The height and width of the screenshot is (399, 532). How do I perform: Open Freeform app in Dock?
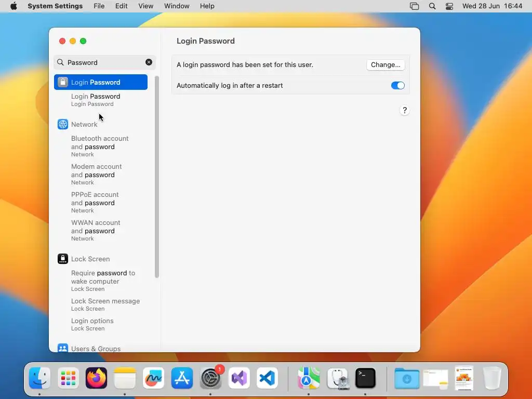[153, 378]
